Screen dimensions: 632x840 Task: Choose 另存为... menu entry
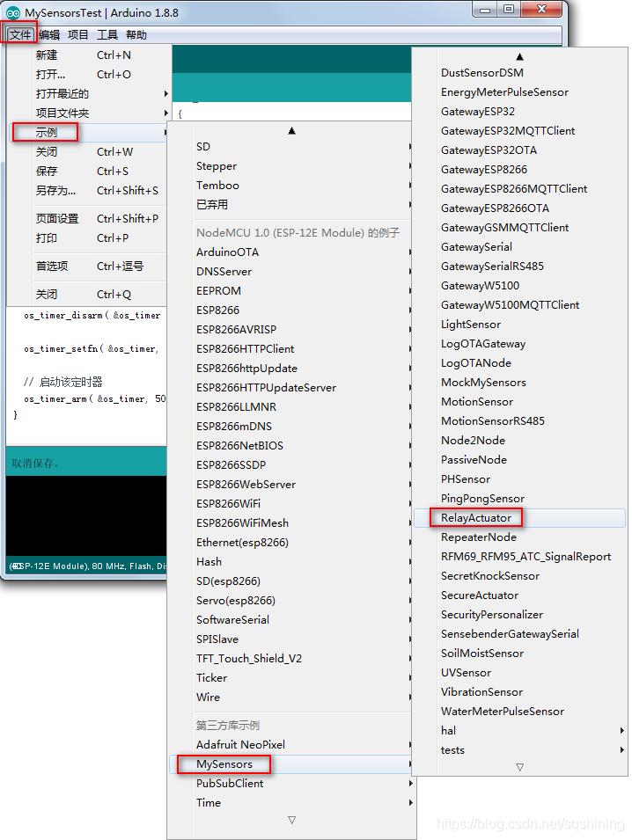(89, 190)
